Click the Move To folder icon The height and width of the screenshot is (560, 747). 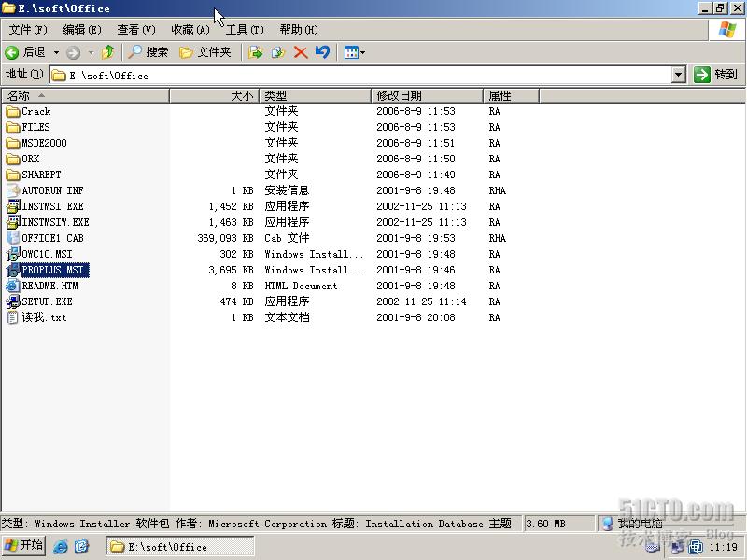(x=255, y=52)
